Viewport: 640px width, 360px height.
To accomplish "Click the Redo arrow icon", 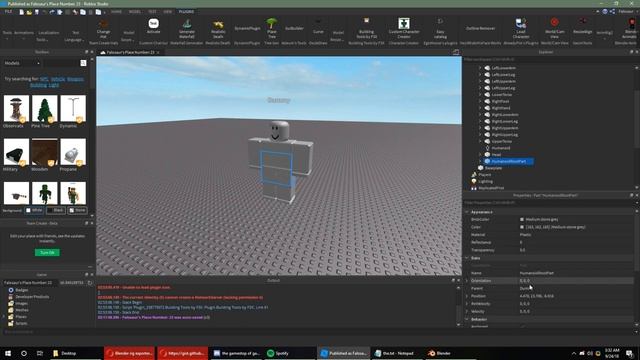I will coord(52,12).
